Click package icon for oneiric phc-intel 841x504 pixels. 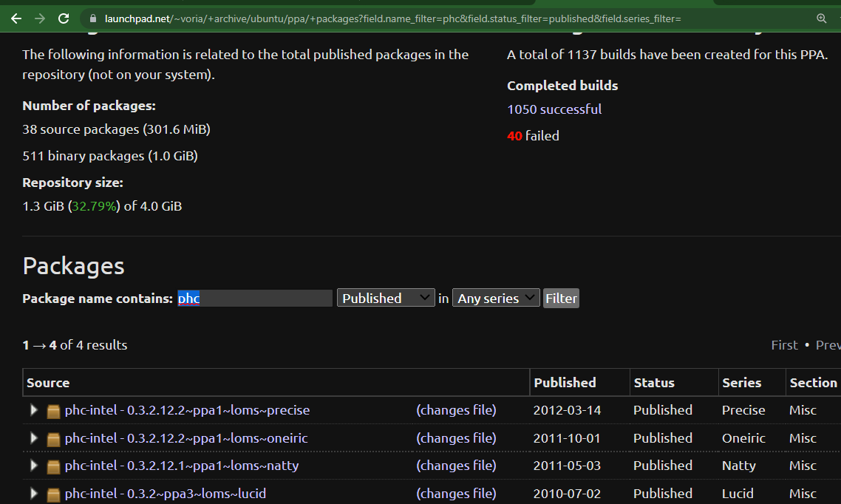point(53,439)
